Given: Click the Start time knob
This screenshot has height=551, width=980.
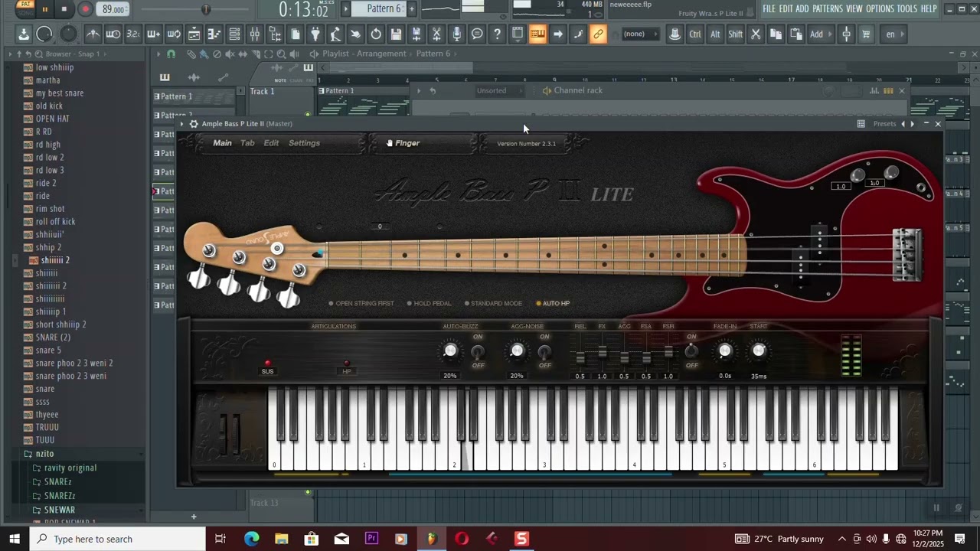Looking at the screenshot, I should pyautogui.click(x=759, y=351).
